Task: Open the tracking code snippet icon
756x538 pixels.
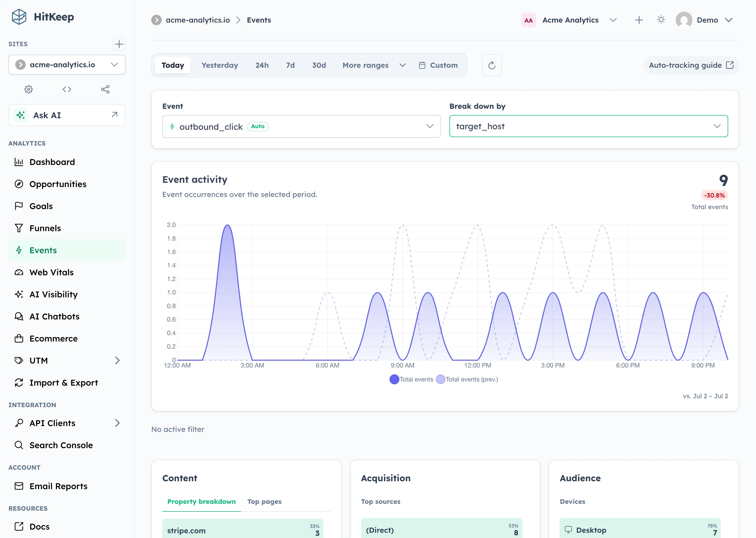Action: pos(67,89)
